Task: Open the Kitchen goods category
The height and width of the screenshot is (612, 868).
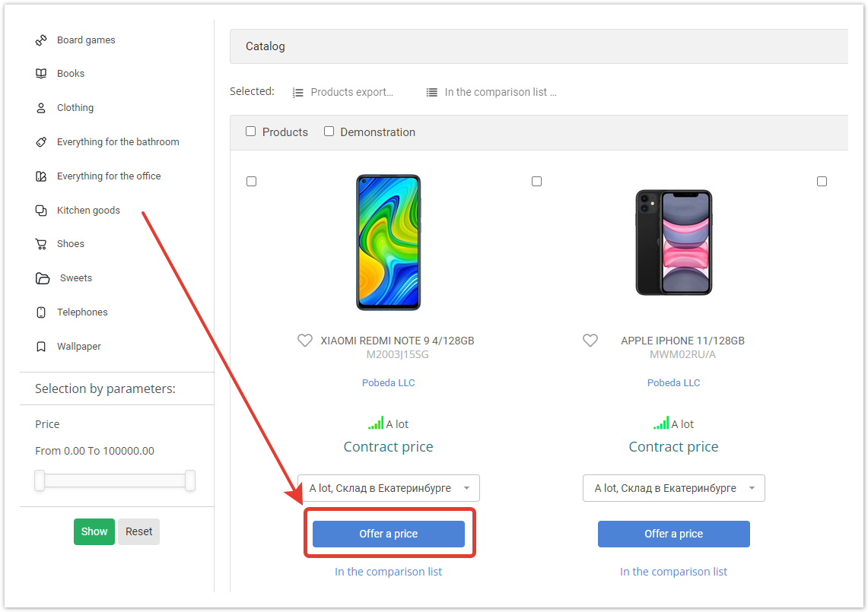Action: click(x=88, y=211)
